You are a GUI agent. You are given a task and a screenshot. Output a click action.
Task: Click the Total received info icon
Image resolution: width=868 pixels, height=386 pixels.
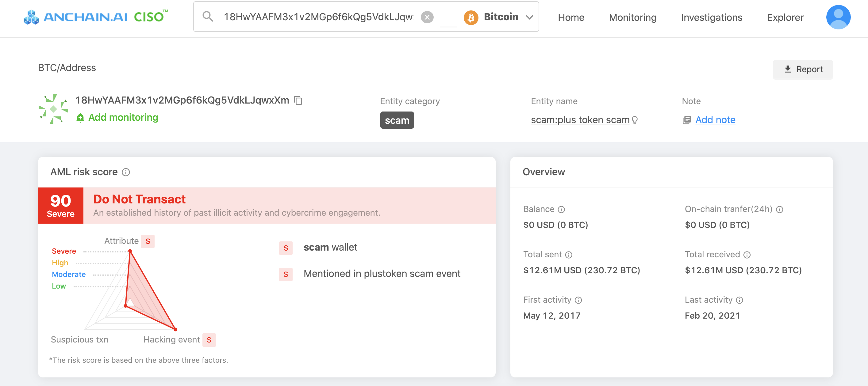[x=747, y=255]
